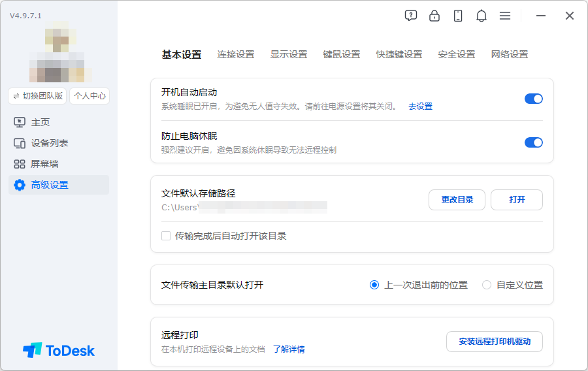
Task: Click the device list icon in sidebar
Action: 20,143
